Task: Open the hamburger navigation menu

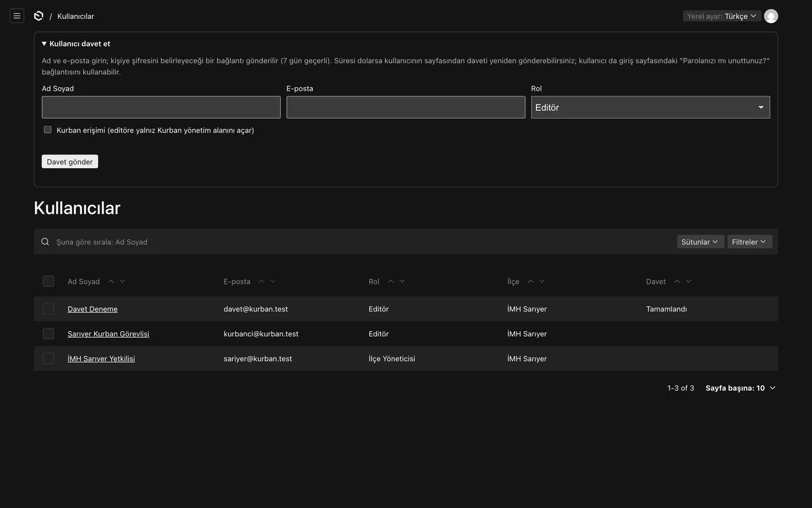Action: pos(17,16)
